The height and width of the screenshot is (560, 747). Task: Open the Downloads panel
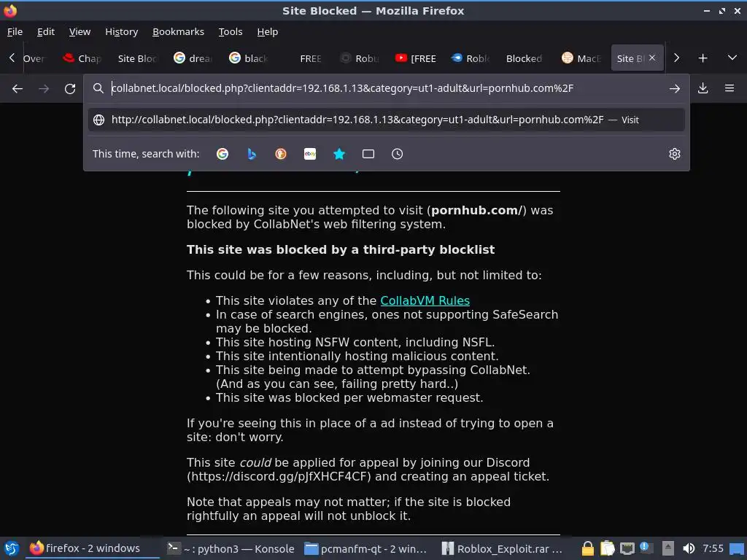click(703, 88)
